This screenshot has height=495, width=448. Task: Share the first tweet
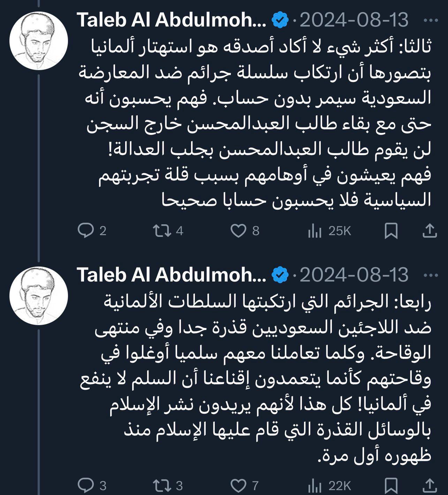(430, 231)
